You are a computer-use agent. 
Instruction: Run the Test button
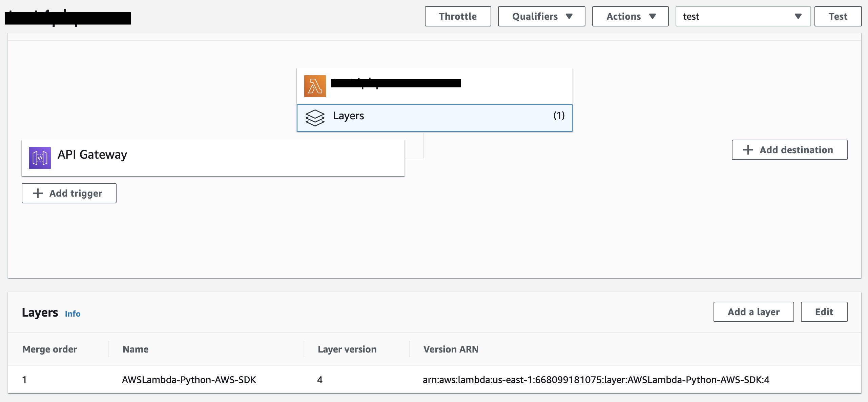pyautogui.click(x=838, y=16)
